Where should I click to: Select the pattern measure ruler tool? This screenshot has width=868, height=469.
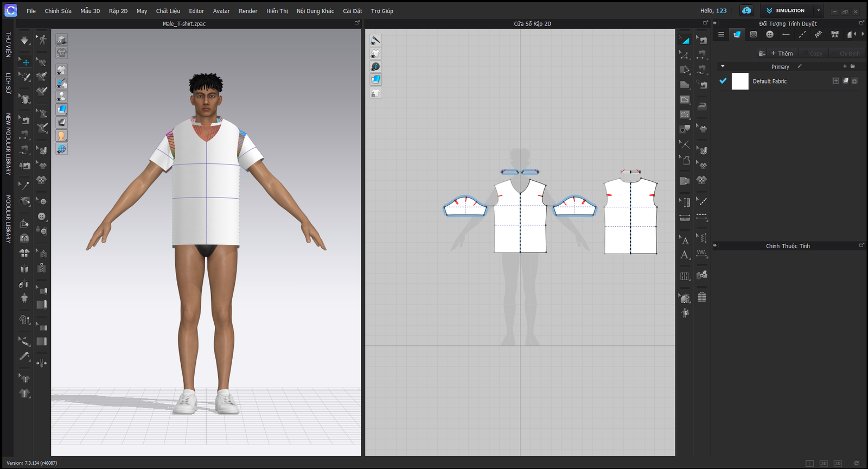pyautogui.click(x=685, y=218)
